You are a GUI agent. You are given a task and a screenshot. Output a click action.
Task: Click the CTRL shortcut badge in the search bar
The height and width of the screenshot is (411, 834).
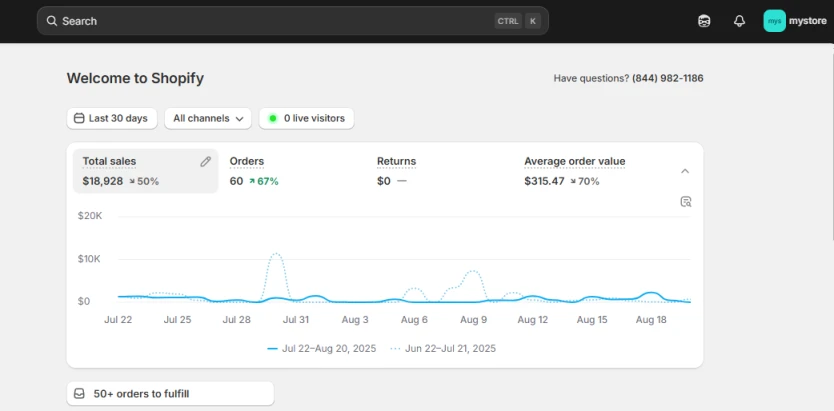pyautogui.click(x=507, y=21)
